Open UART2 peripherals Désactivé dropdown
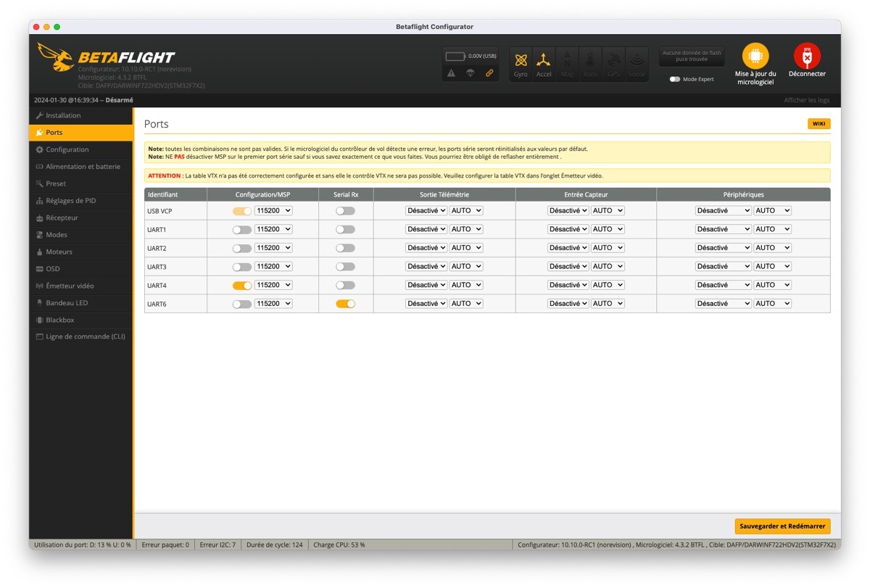The width and height of the screenshot is (870, 588). point(723,248)
